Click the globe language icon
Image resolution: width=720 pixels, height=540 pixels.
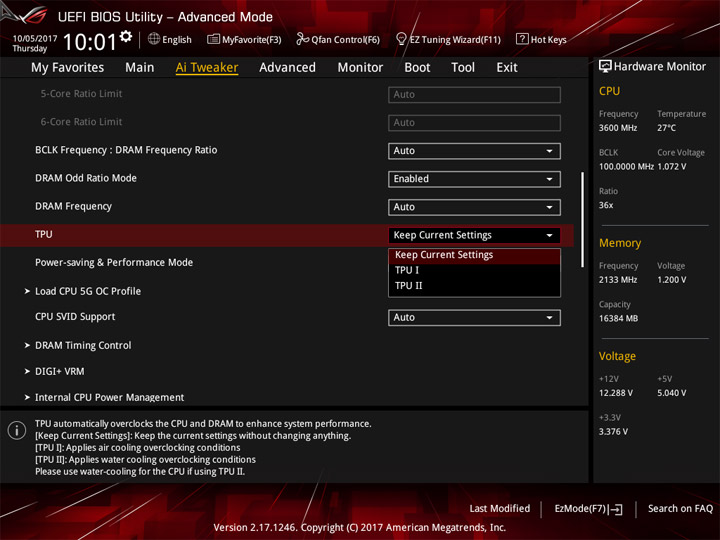tap(154, 39)
